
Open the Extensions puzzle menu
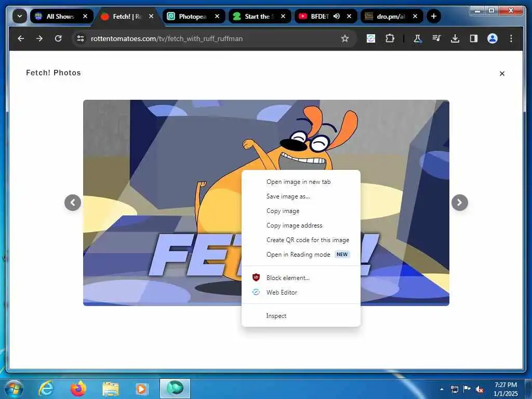point(390,38)
